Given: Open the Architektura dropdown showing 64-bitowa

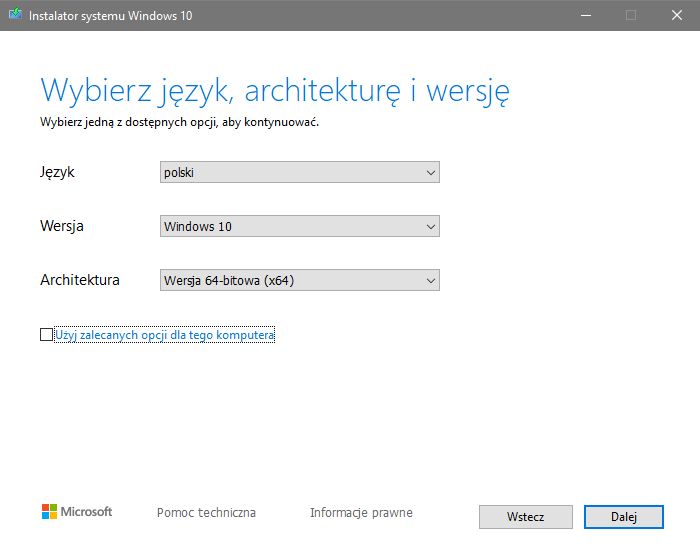Looking at the screenshot, I should tap(300, 280).
